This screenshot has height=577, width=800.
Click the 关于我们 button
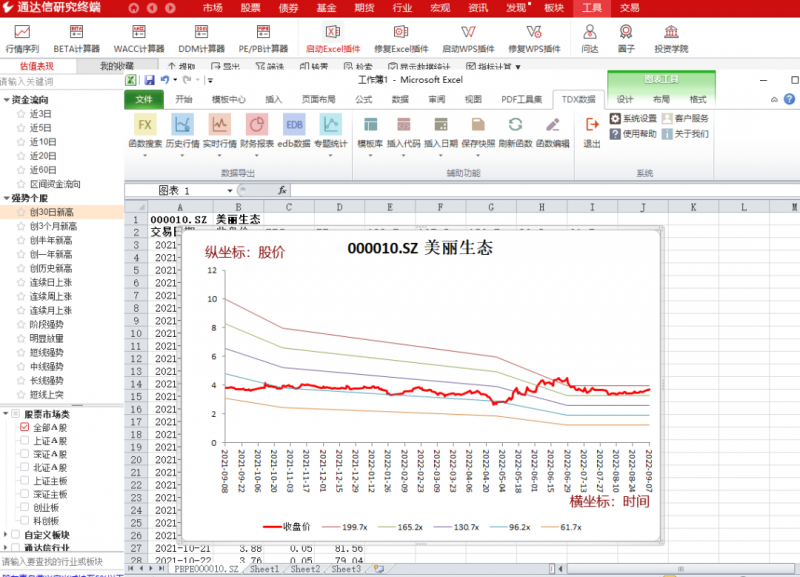(x=685, y=134)
